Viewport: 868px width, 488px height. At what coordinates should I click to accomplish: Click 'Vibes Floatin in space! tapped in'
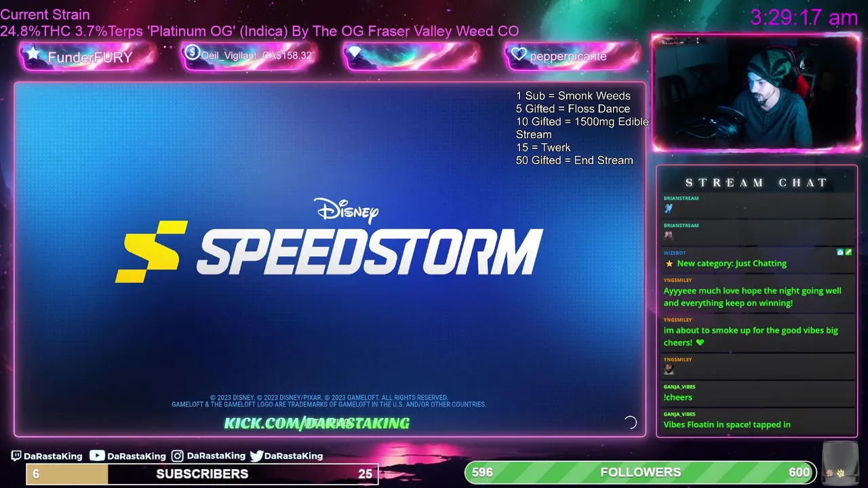(727, 425)
